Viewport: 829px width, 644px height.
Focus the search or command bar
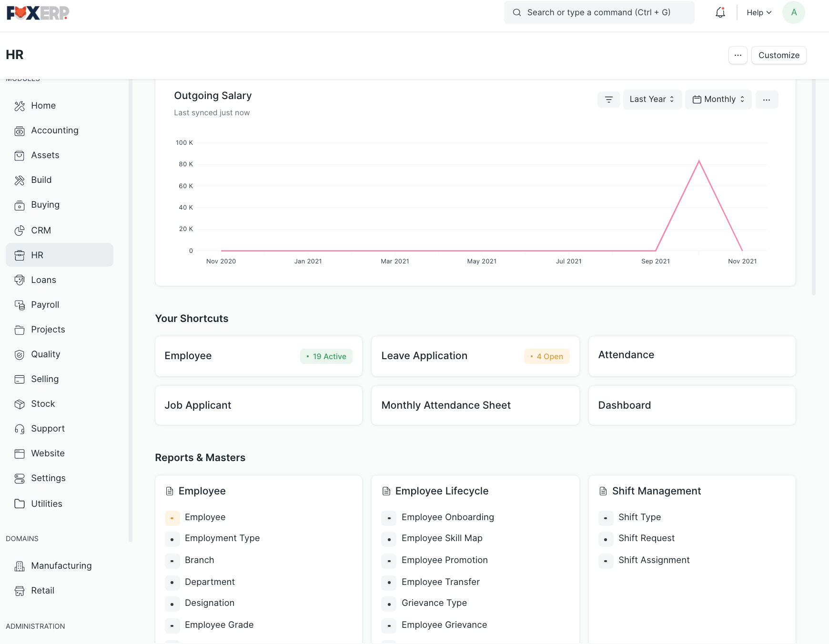(x=599, y=12)
